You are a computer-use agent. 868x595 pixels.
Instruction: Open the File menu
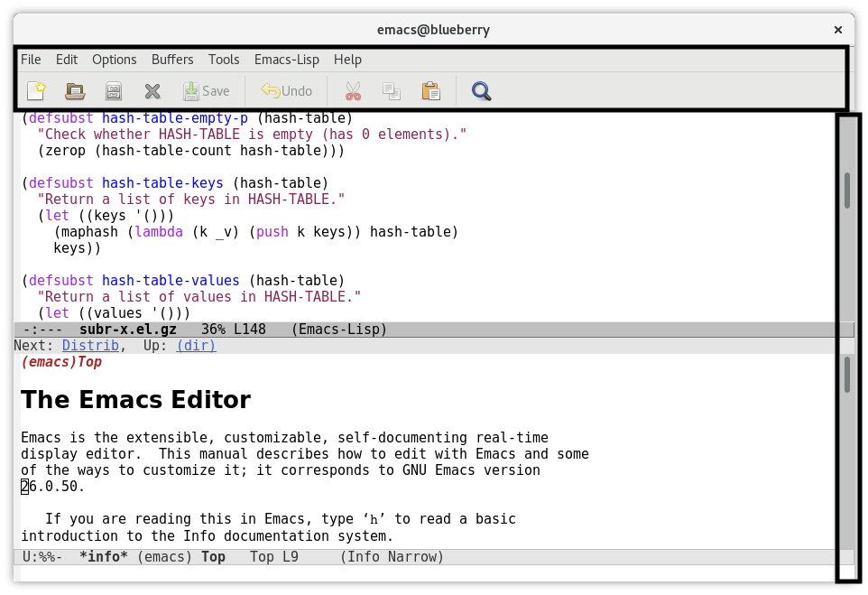(31, 60)
